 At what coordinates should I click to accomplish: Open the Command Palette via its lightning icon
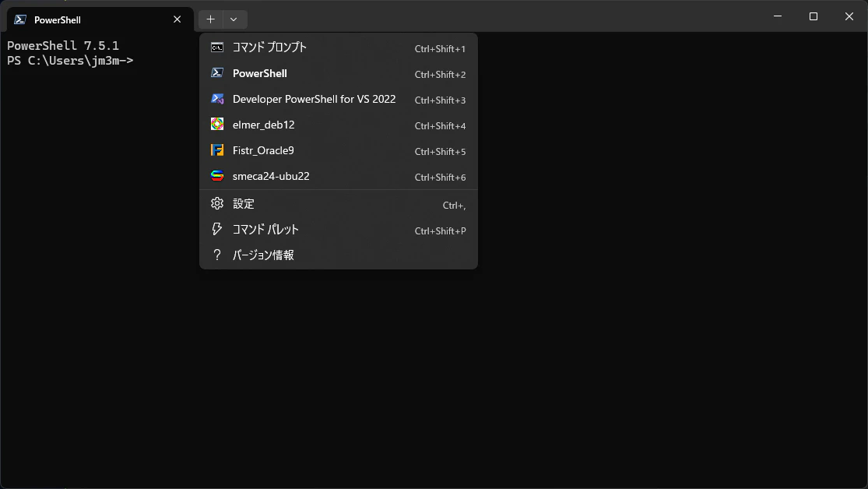(x=216, y=229)
